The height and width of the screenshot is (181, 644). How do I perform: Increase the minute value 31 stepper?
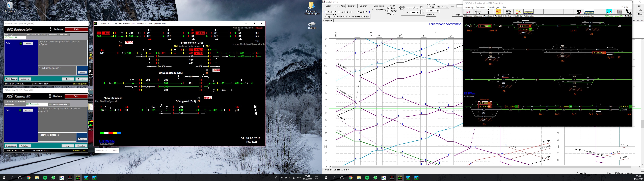(x=438, y=10)
